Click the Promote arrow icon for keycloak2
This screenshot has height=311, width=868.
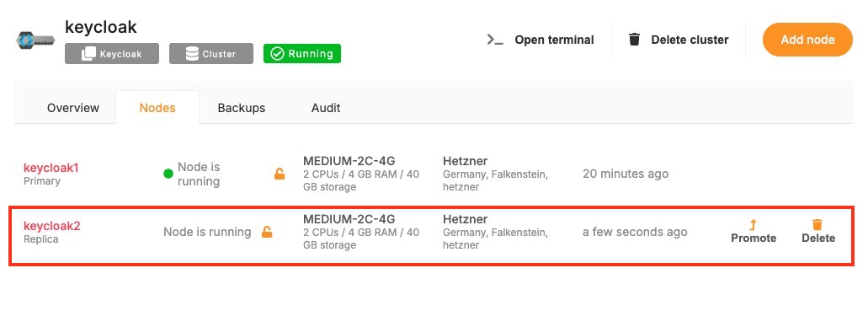[753, 224]
